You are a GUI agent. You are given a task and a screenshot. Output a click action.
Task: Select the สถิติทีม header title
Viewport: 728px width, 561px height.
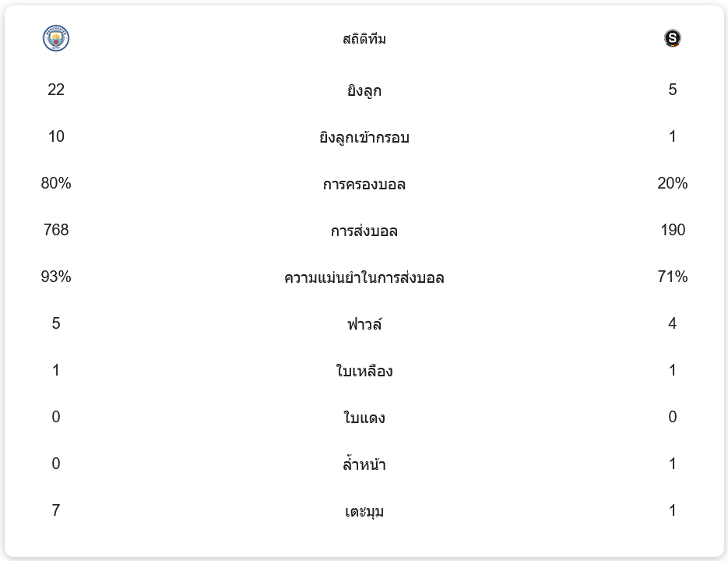click(x=364, y=39)
